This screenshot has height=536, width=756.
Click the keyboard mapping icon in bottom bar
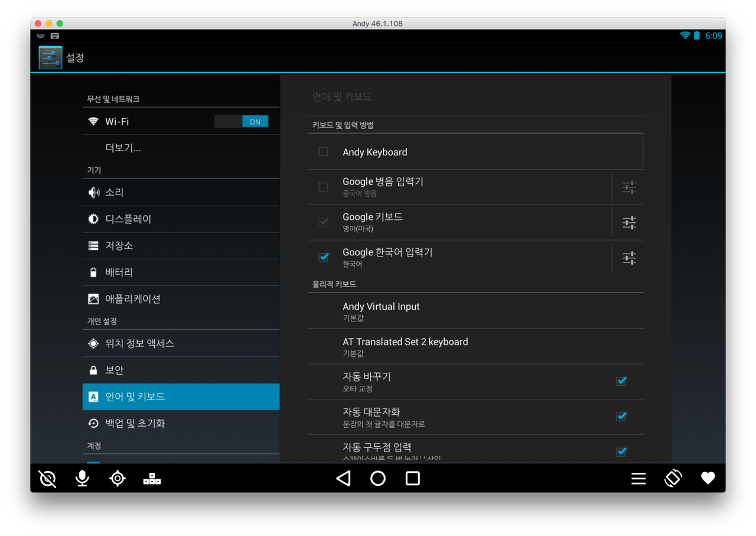(x=152, y=479)
